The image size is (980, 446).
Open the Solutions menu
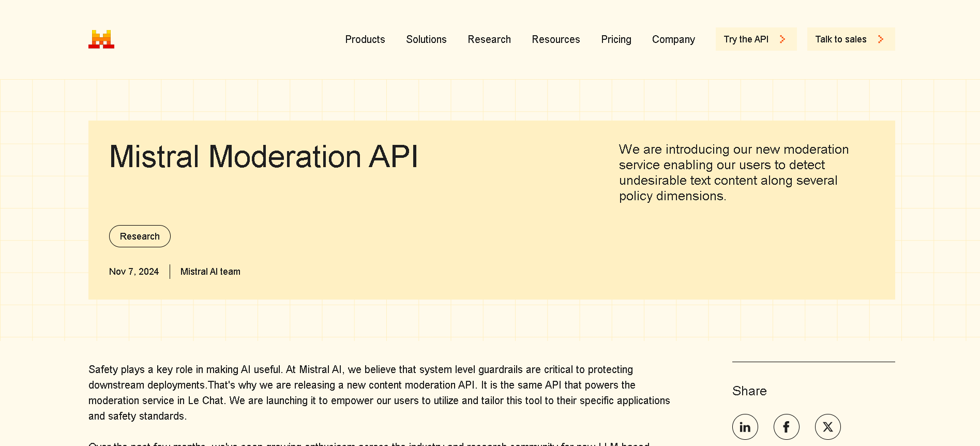(426, 39)
